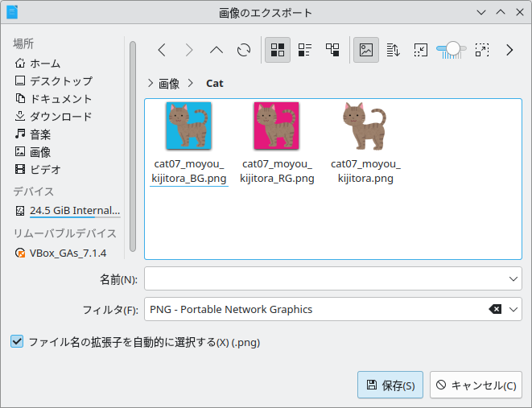Image resolution: width=532 pixels, height=408 pixels.
Task: Reload the current folder view
Action: pyautogui.click(x=244, y=50)
